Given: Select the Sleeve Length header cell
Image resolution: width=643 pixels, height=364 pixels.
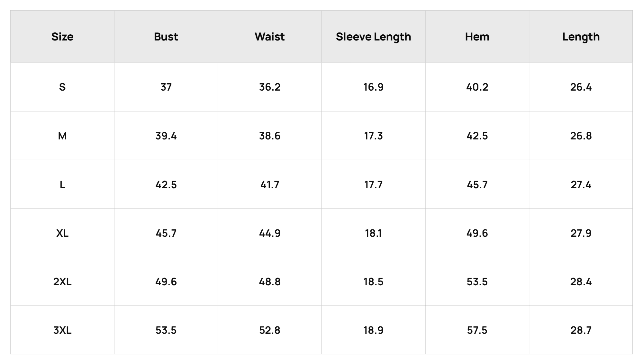Looking at the screenshot, I should (x=373, y=37).
